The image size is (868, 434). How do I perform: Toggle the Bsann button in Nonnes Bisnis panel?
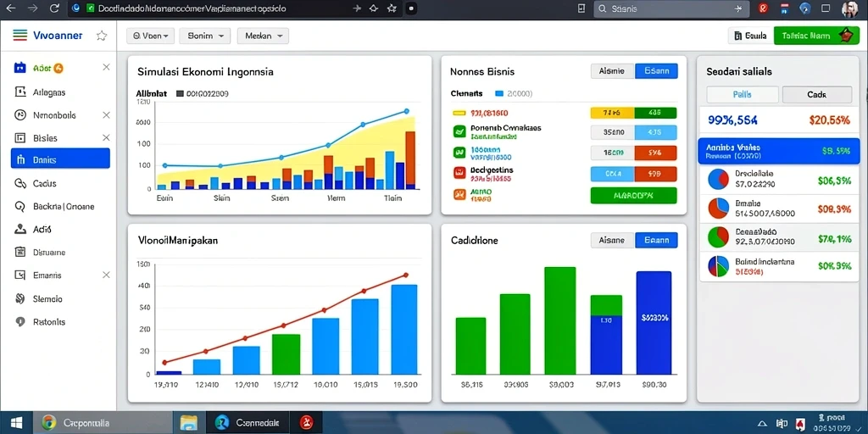coord(656,71)
